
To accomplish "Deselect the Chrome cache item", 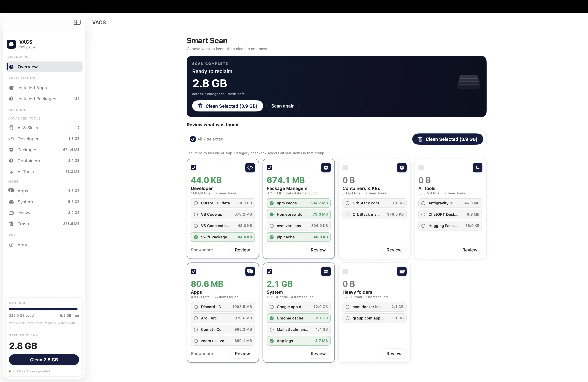I will pyautogui.click(x=299, y=318).
